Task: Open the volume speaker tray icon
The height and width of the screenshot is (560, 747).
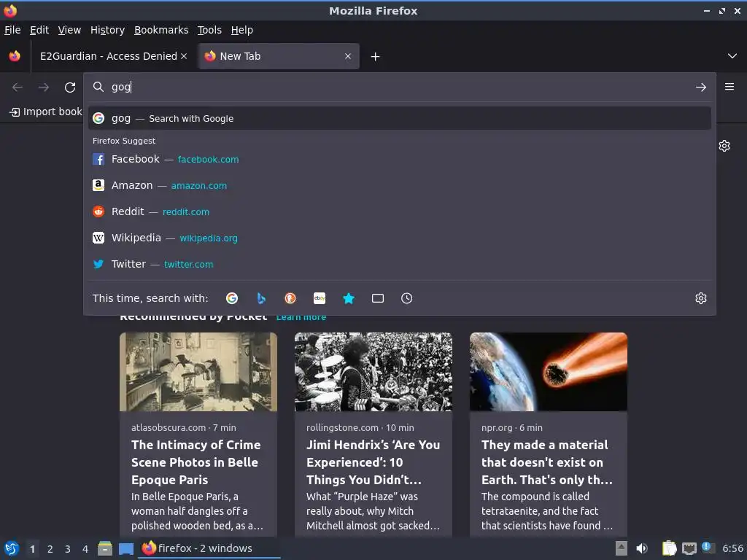Action: coord(642,548)
